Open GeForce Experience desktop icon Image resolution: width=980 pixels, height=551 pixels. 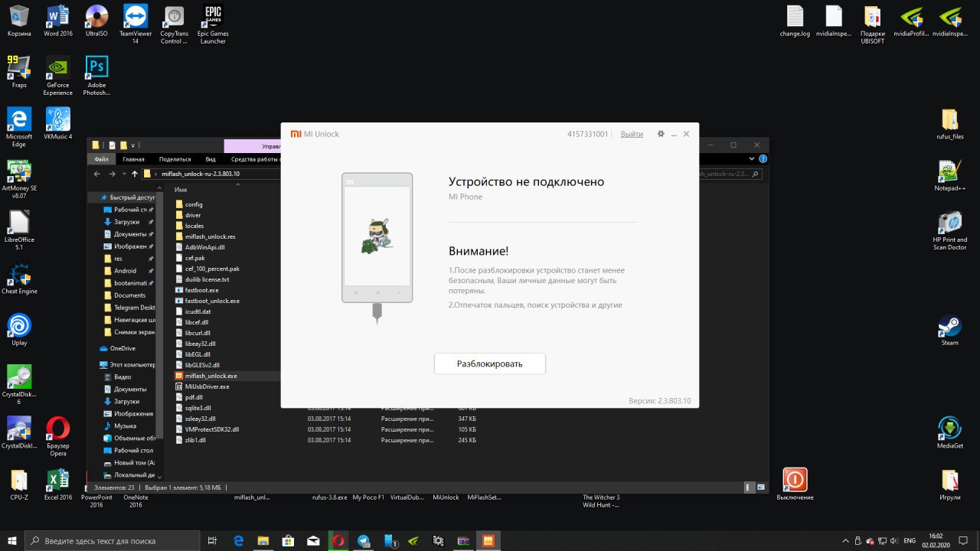point(58,76)
